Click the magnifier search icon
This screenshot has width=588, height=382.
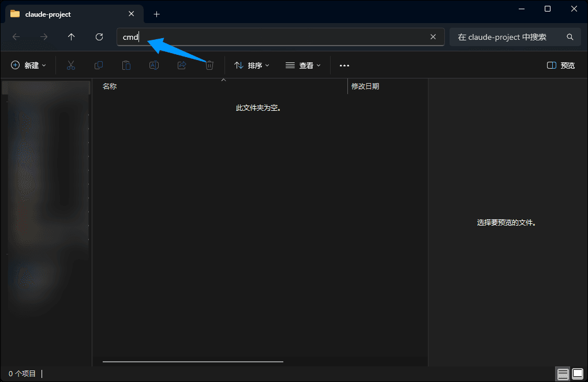click(x=570, y=37)
